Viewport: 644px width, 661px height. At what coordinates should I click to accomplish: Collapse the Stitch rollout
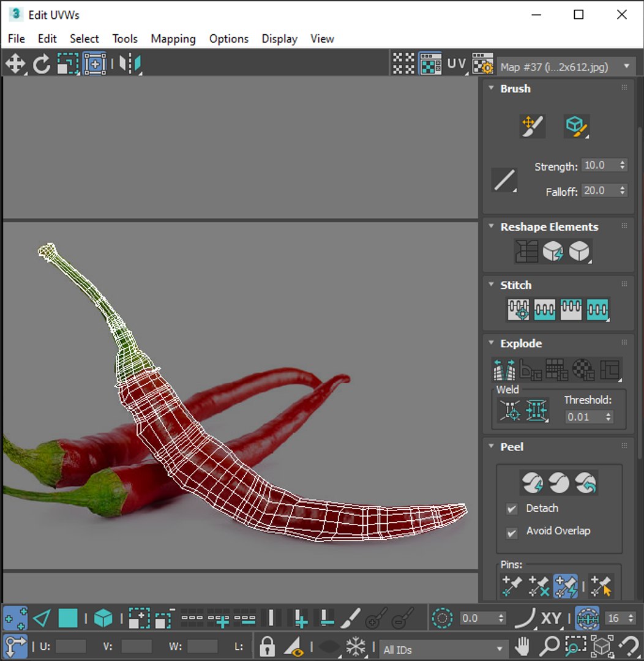tap(491, 284)
